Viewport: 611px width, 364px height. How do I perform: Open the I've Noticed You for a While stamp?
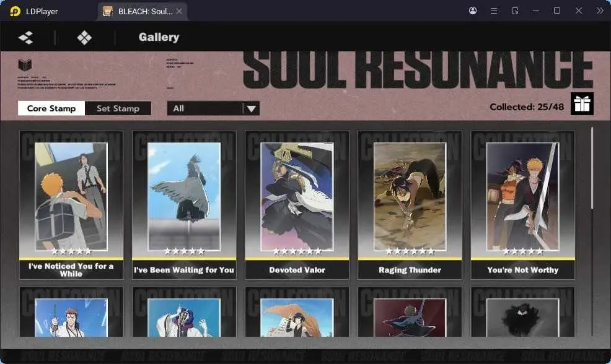point(71,205)
